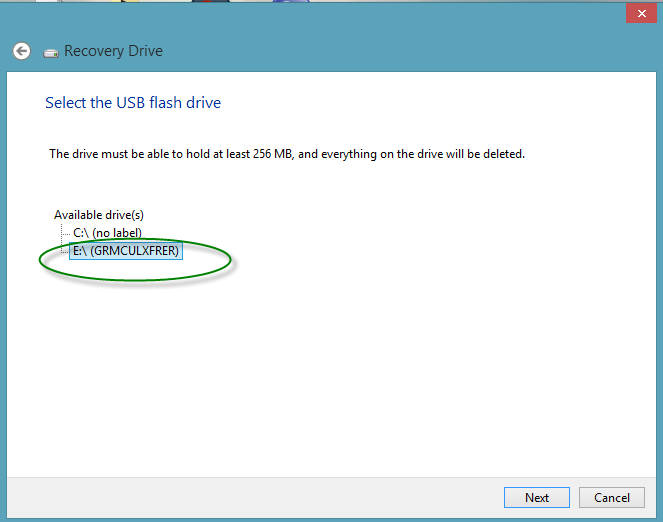Screen dimensions: 663x522
Task: Click the 256 MB requirement description text
Action: pyautogui.click(x=287, y=154)
